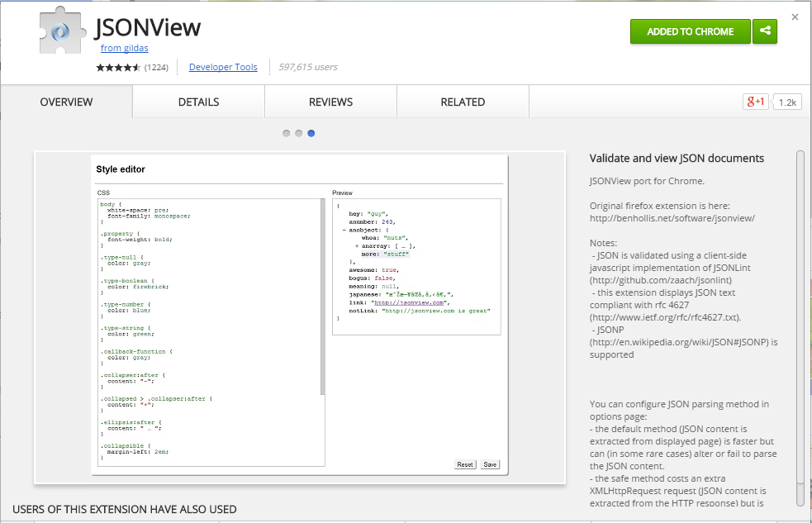
Task: Open the Developer Tools category link
Action: [223, 67]
